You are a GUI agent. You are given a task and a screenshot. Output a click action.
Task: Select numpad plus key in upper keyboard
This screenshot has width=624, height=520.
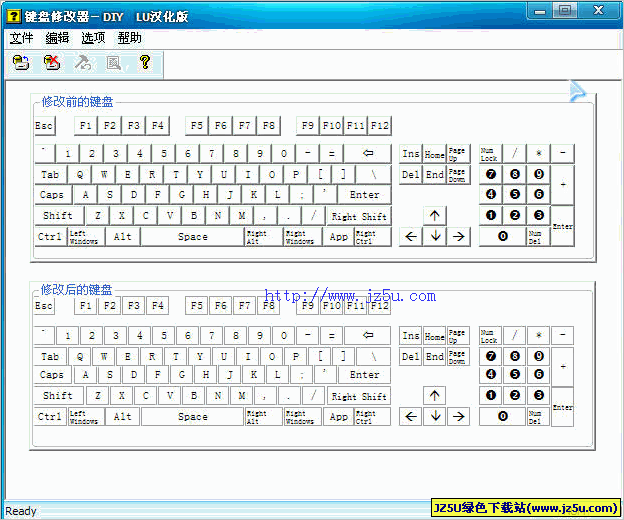563,185
